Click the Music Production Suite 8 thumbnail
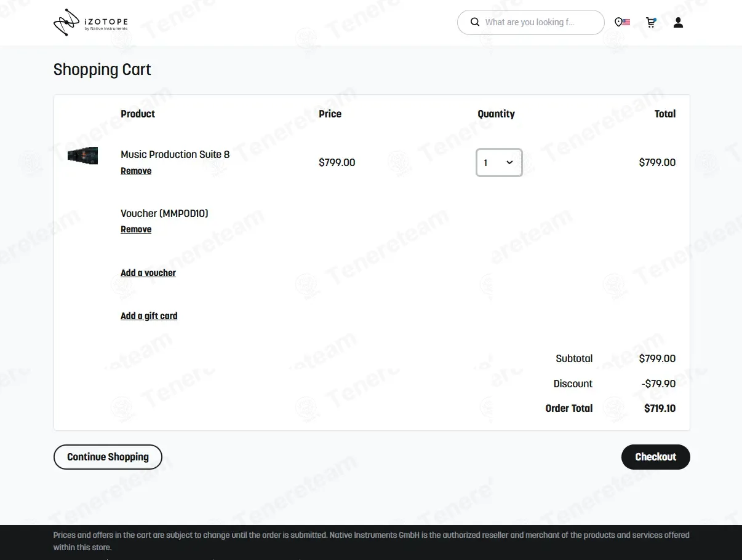Image resolution: width=742 pixels, height=560 pixels. pyautogui.click(x=82, y=156)
